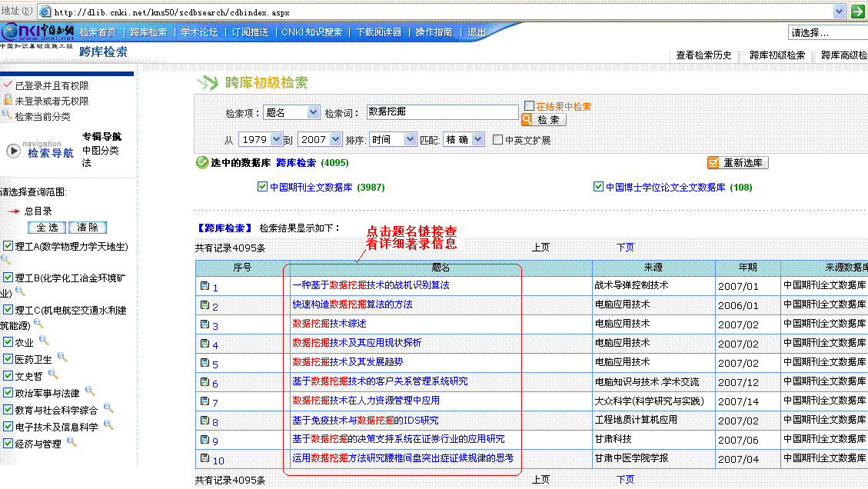Click the green Go arrow by address bar

tap(858, 11)
